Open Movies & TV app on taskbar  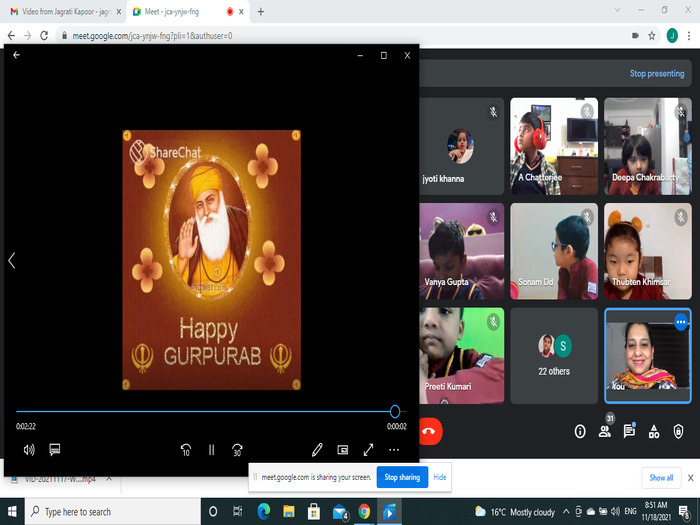(x=389, y=512)
